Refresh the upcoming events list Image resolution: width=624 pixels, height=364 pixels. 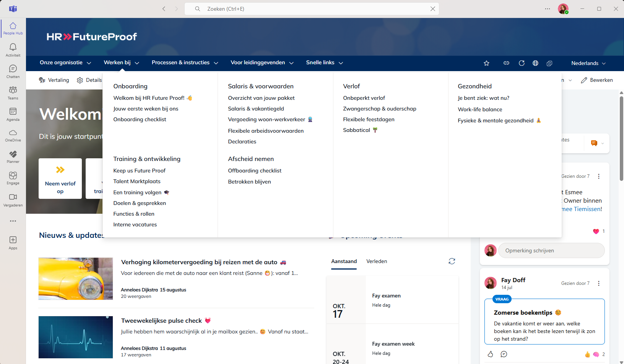452,261
